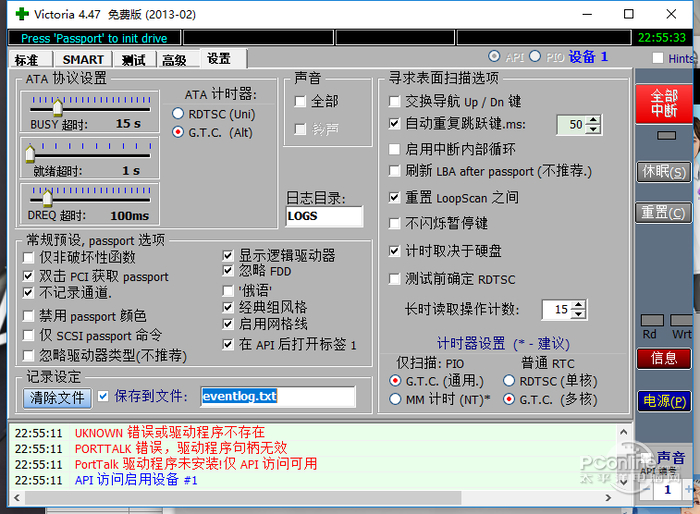The width and height of the screenshot is (700, 514).
Task: Click the log's horizontal right arrow
Action: click(x=608, y=497)
